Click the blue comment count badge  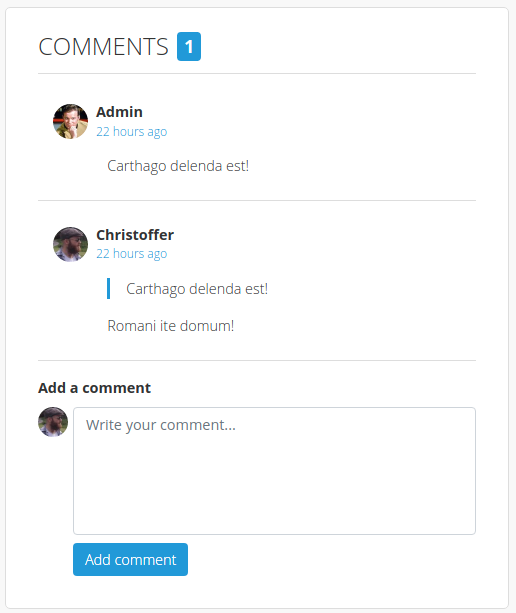tap(189, 47)
